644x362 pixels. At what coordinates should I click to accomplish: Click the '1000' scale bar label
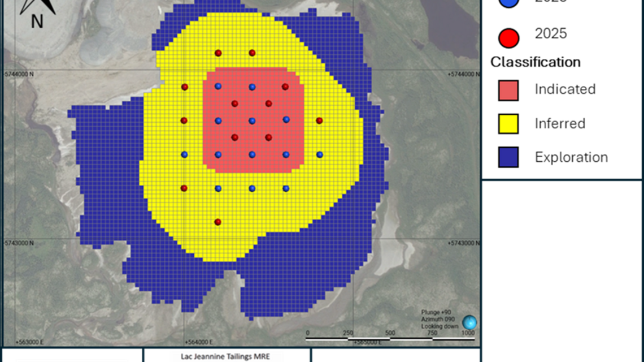click(468, 333)
